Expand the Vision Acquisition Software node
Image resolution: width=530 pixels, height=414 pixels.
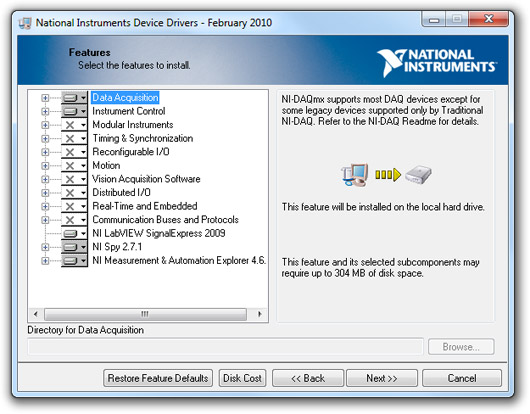45,179
